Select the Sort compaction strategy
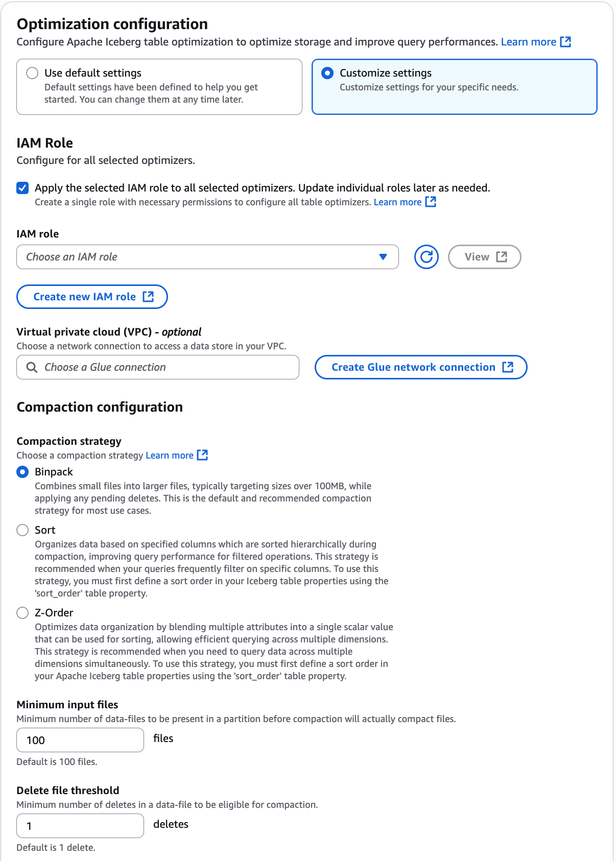This screenshot has height=861, width=616. click(x=22, y=530)
